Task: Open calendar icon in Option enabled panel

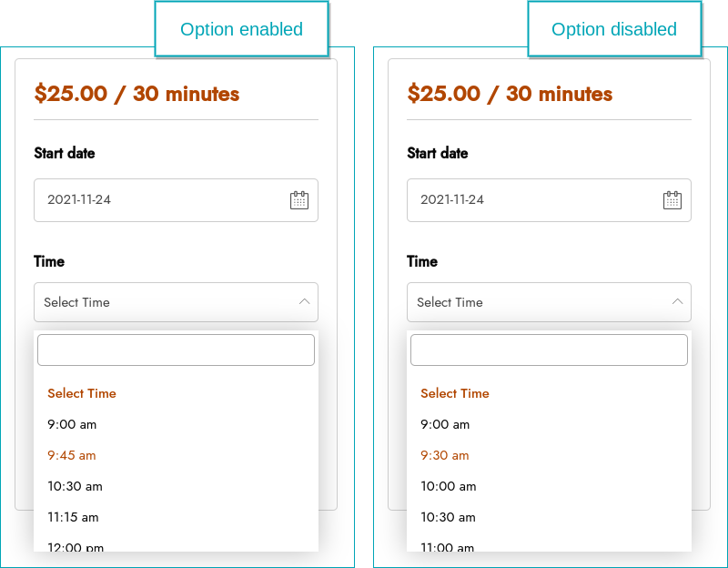Action: click(299, 200)
